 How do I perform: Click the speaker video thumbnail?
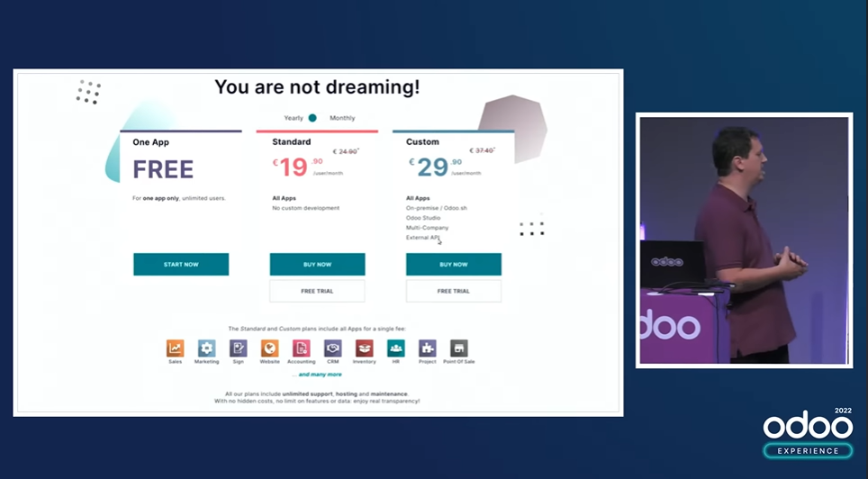[x=744, y=240]
